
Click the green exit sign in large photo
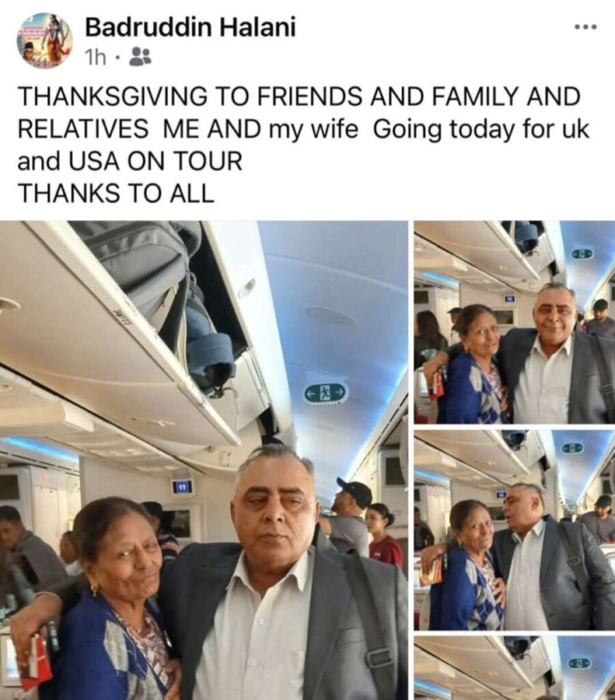(x=326, y=392)
